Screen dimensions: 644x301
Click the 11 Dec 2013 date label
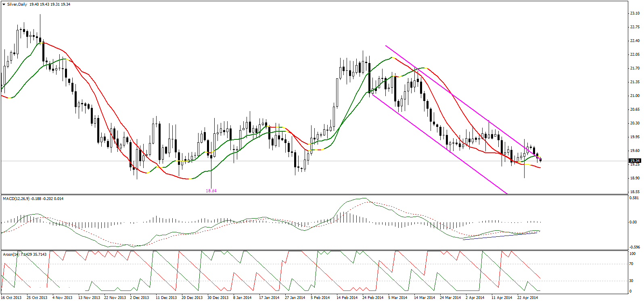coord(166,298)
